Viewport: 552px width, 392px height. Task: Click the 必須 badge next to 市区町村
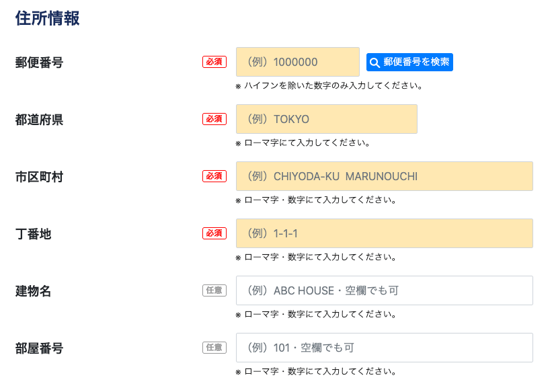(x=214, y=176)
